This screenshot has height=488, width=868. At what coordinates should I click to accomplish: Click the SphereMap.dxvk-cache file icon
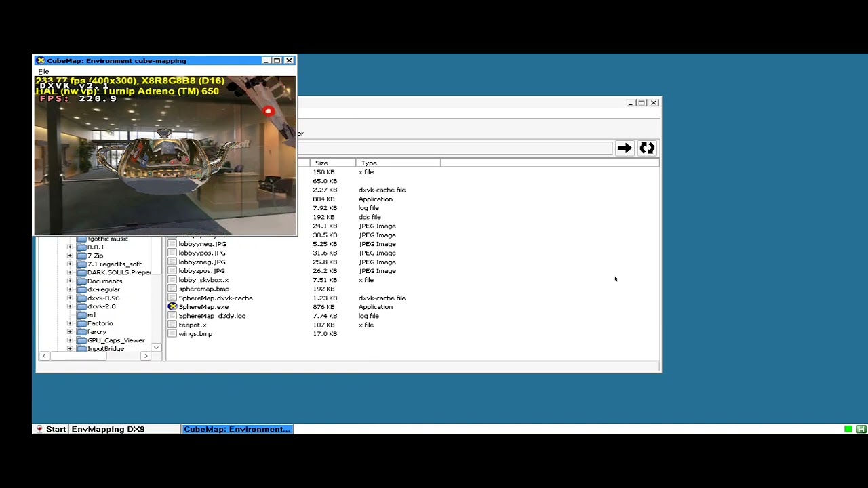point(172,298)
